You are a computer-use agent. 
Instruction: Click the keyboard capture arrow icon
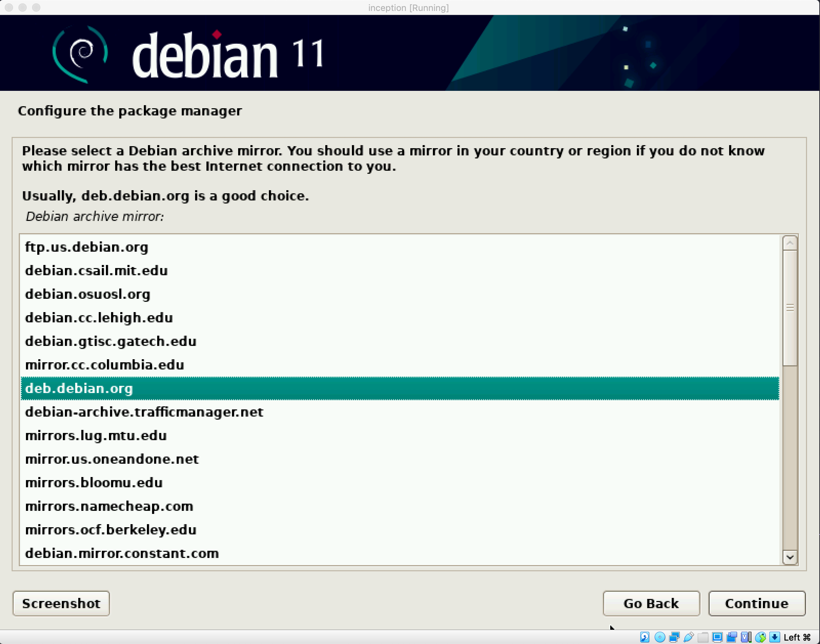pyautogui.click(x=774, y=637)
